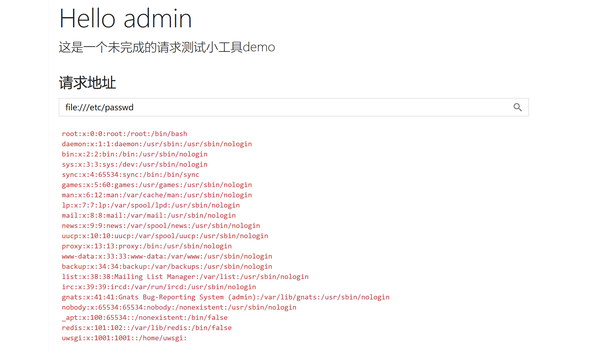Click the mail user output line

point(149,215)
